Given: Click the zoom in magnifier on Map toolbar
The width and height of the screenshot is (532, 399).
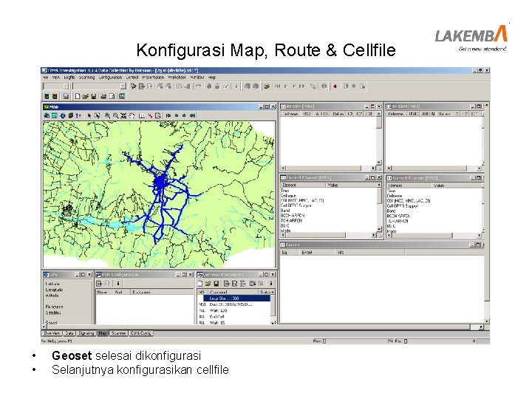Looking at the screenshot, I should 107,115.
